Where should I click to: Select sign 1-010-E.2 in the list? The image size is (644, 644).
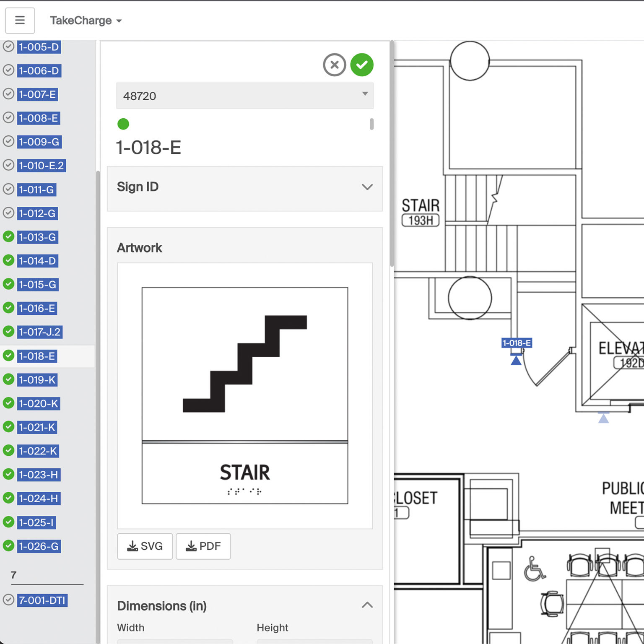pyautogui.click(x=42, y=166)
